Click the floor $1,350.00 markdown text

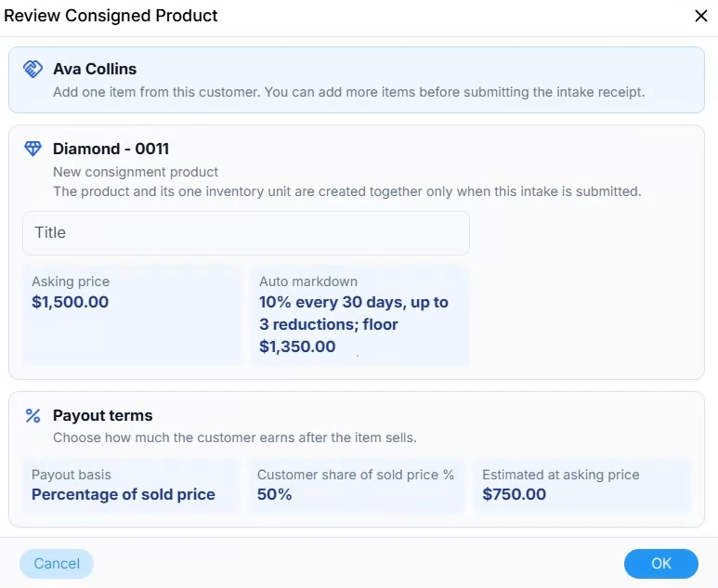pyautogui.click(x=328, y=335)
